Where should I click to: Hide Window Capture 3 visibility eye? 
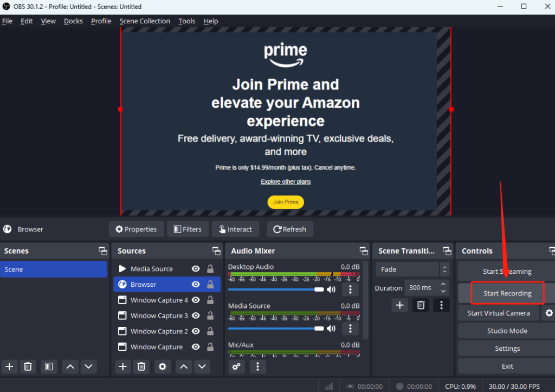coord(196,316)
